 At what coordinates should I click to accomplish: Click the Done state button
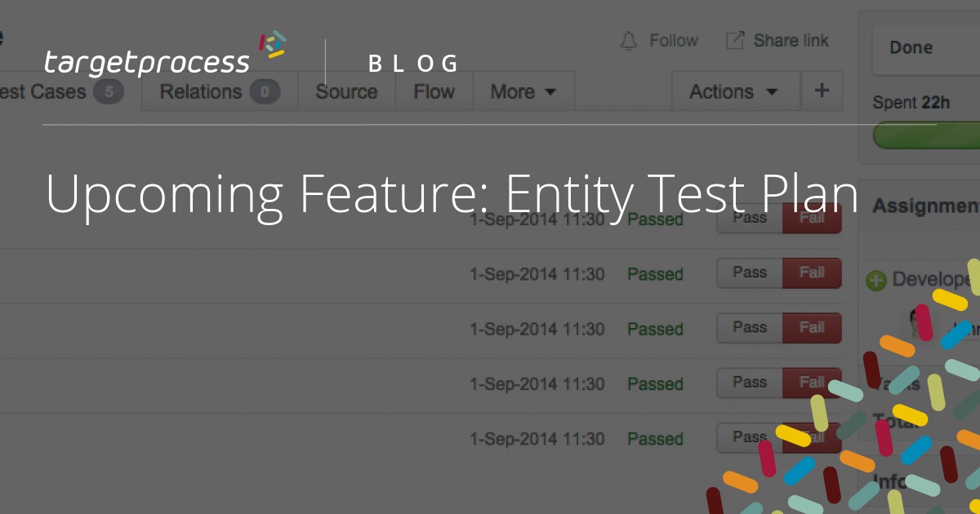click(x=911, y=47)
